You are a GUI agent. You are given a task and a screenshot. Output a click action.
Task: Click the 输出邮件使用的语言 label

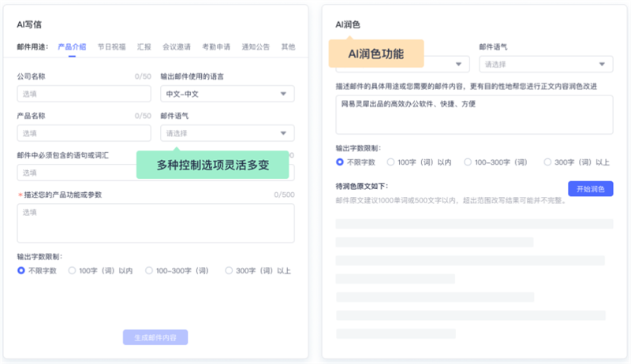192,76
